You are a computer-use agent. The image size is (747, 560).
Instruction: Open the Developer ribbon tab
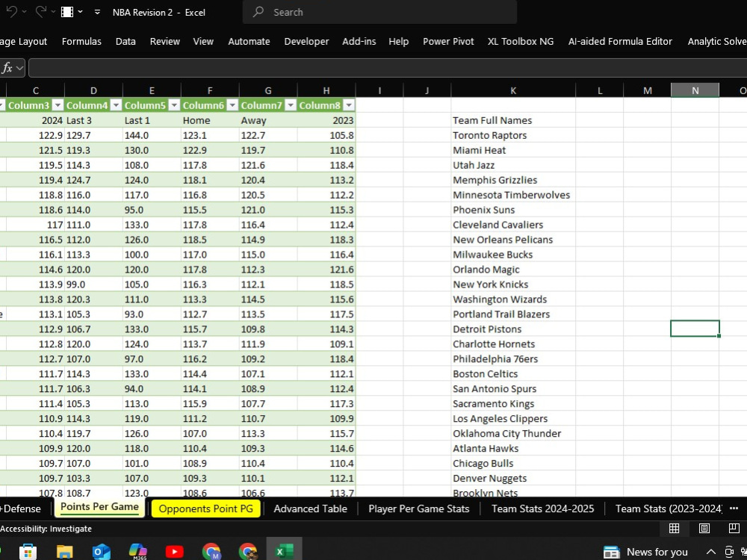[x=307, y=41]
